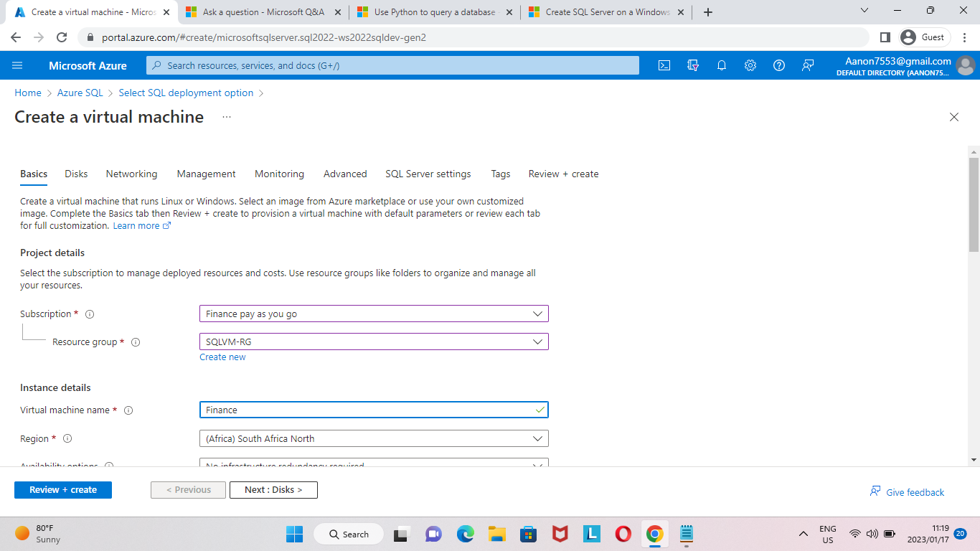Open the Tags tab
This screenshot has height=551, width=980.
click(x=501, y=174)
